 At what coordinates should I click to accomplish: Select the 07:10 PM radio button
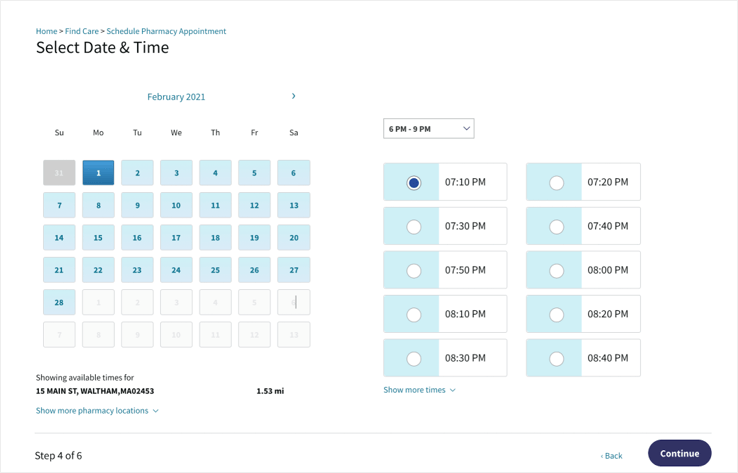pyautogui.click(x=414, y=183)
